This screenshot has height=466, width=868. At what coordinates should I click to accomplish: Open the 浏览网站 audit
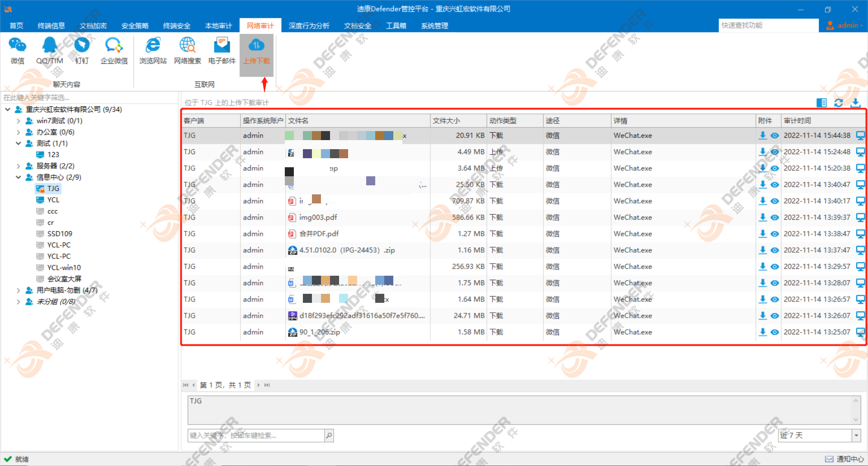click(x=153, y=51)
